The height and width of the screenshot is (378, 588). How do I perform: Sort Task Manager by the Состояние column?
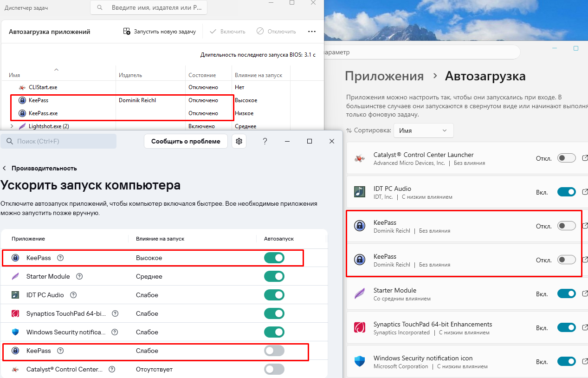pos(202,75)
